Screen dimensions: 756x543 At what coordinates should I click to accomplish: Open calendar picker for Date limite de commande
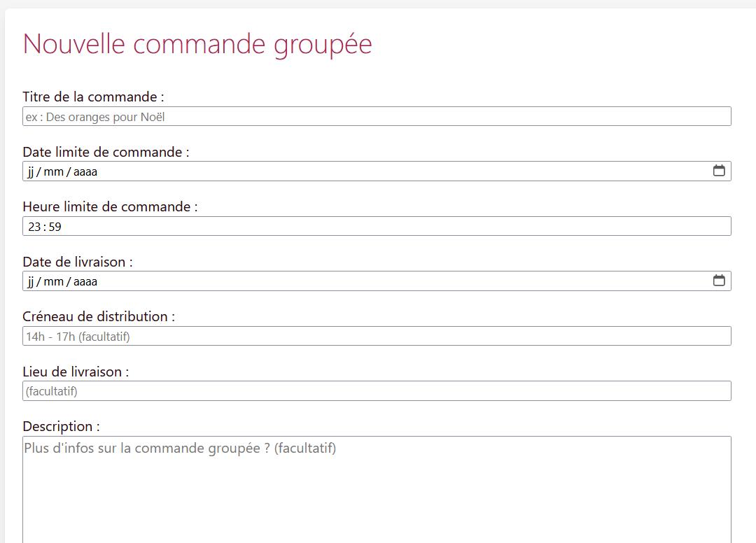[x=719, y=171]
